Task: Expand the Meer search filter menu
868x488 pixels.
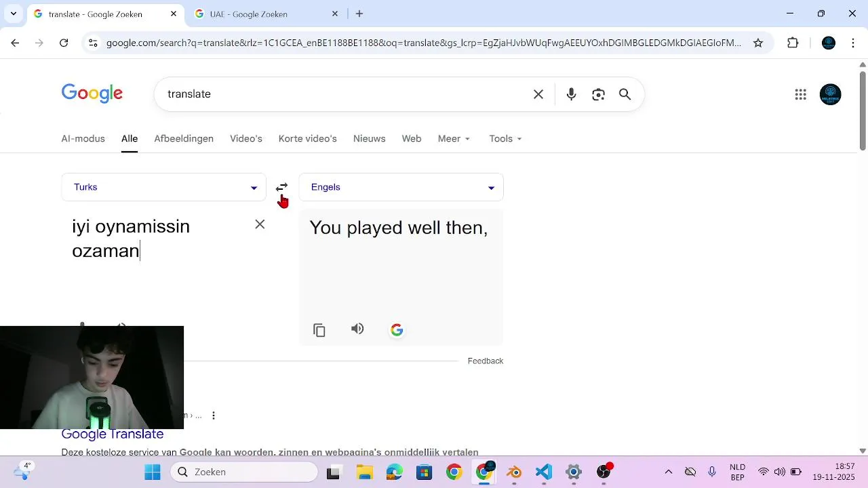Action: [454, 138]
